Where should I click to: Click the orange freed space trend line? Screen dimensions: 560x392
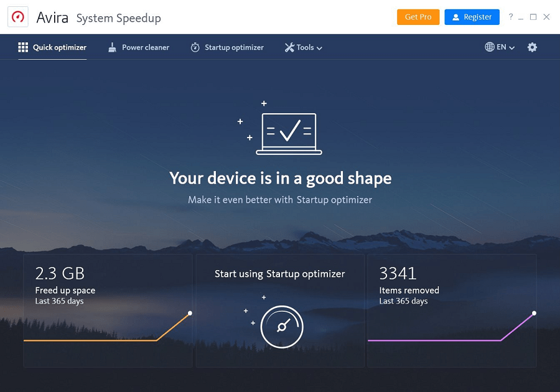point(107,340)
